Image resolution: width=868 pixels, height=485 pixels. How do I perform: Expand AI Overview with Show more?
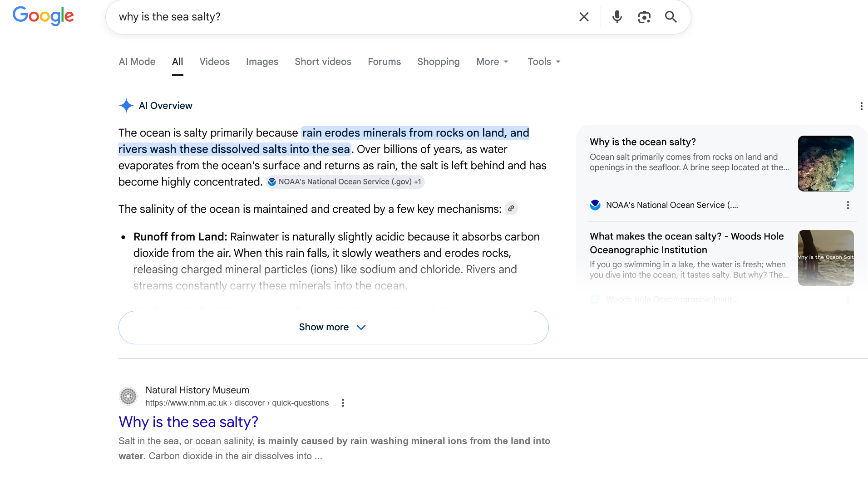pyautogui.click(x=334, y=328)
